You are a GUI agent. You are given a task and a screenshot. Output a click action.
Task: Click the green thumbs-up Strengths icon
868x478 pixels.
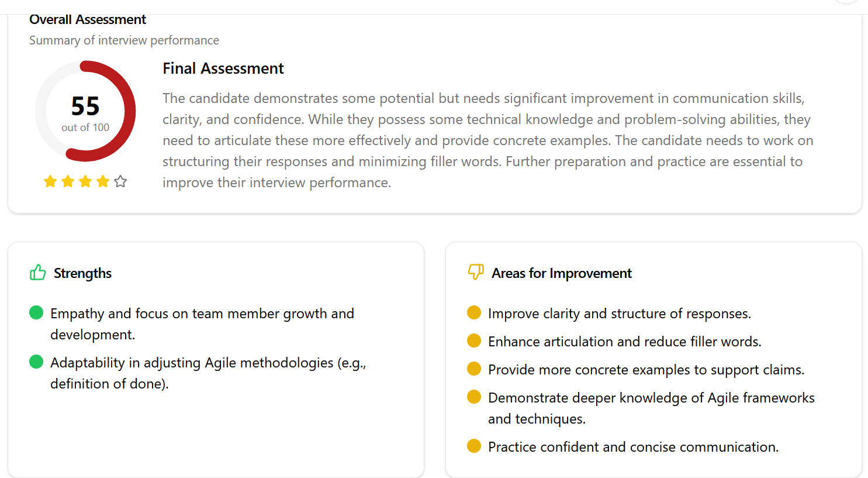click(x=37, y=273)
